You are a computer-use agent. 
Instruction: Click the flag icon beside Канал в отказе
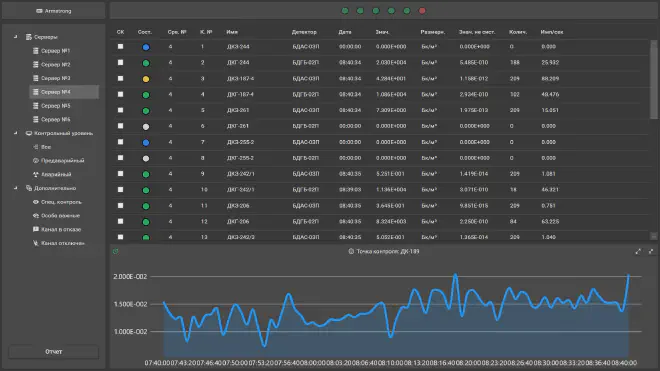click(36, 230)
